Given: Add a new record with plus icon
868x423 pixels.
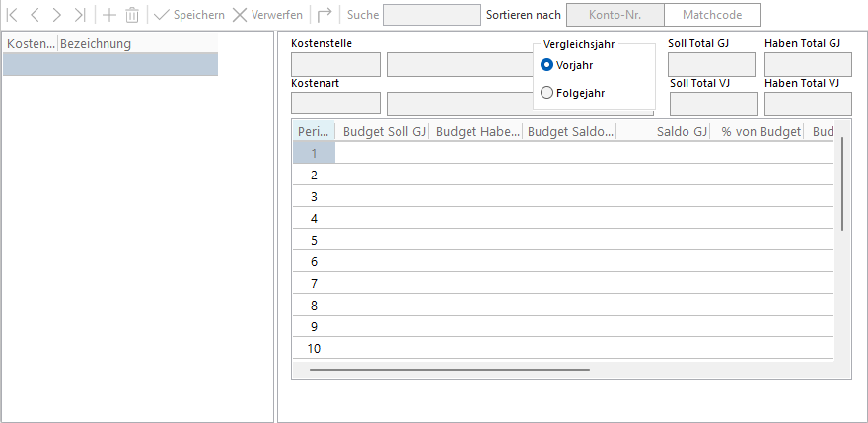Looking at the screenshot, I should (x=109, y=15).
